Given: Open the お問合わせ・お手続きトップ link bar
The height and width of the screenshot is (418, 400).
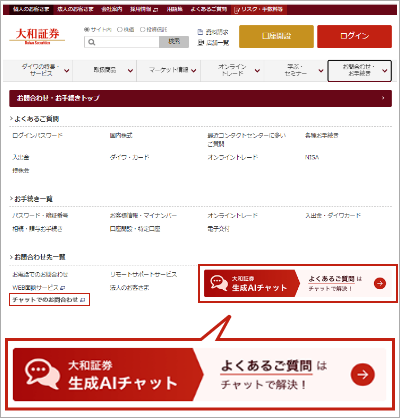Looking at the screenshot, I should tap(200, 98).
